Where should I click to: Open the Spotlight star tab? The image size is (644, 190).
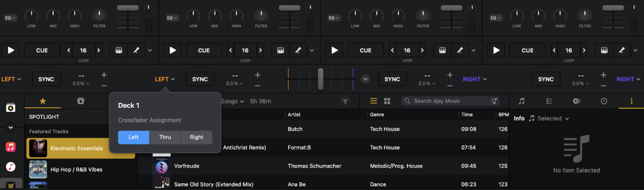pos(43,101)
